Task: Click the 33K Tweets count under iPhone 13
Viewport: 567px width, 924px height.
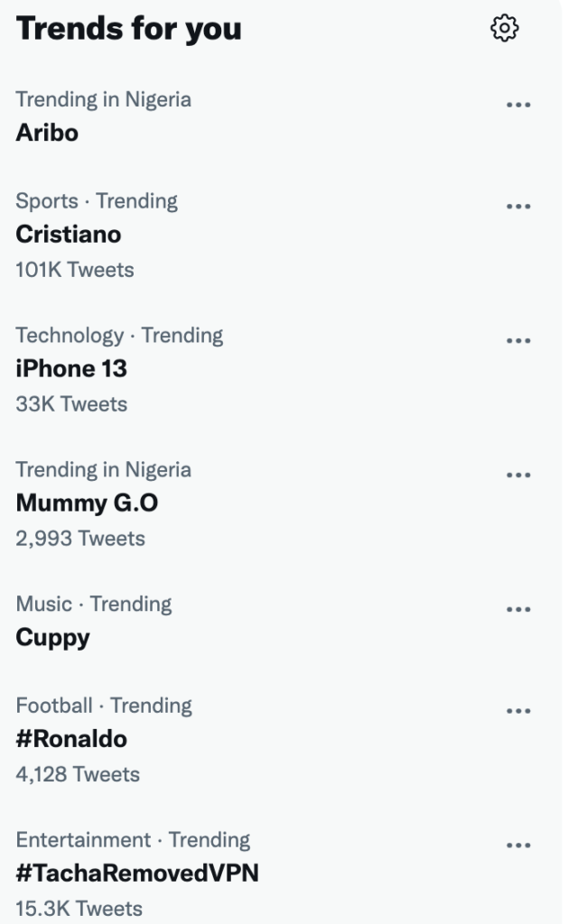Action: [71, 404]
